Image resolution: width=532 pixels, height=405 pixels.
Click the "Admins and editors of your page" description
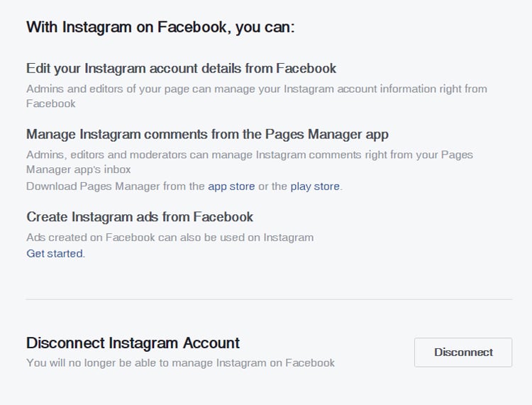pyautogui.click(x=257, y=89)
